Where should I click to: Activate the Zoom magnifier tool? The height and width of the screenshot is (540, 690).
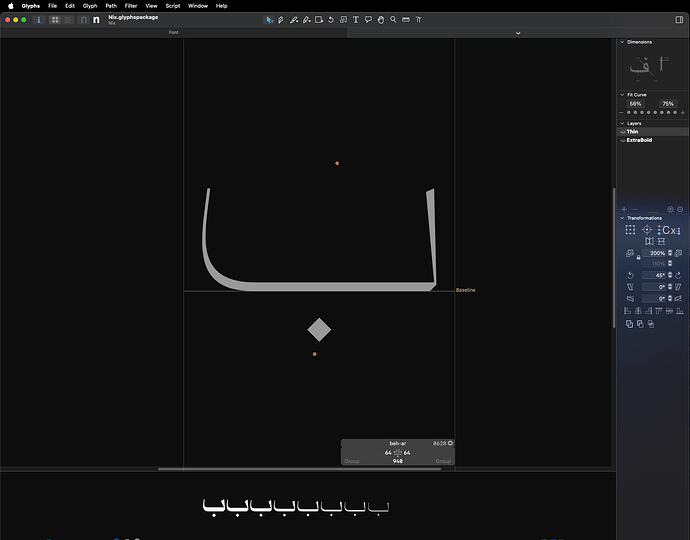[x=393, y=20]
